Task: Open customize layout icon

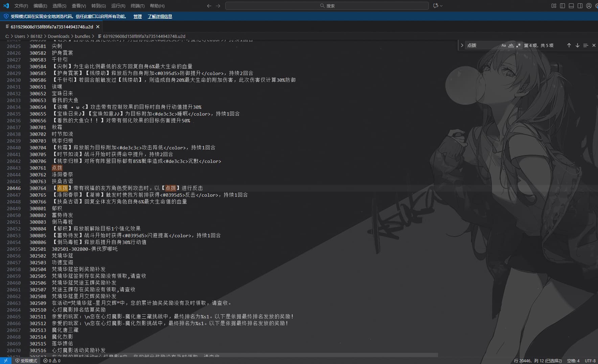Action: 554,6
